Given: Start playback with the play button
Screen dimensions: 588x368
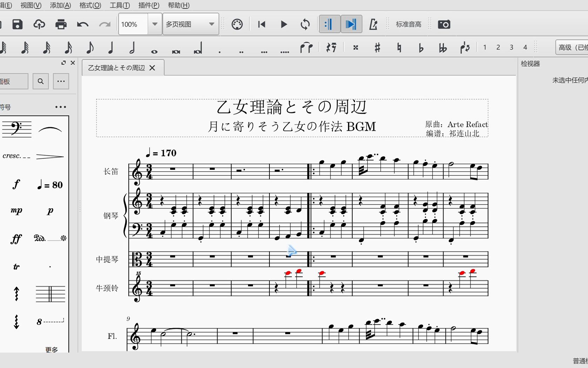Looking at the screenshot, I should pyautogui.click(x=284, y=24).
